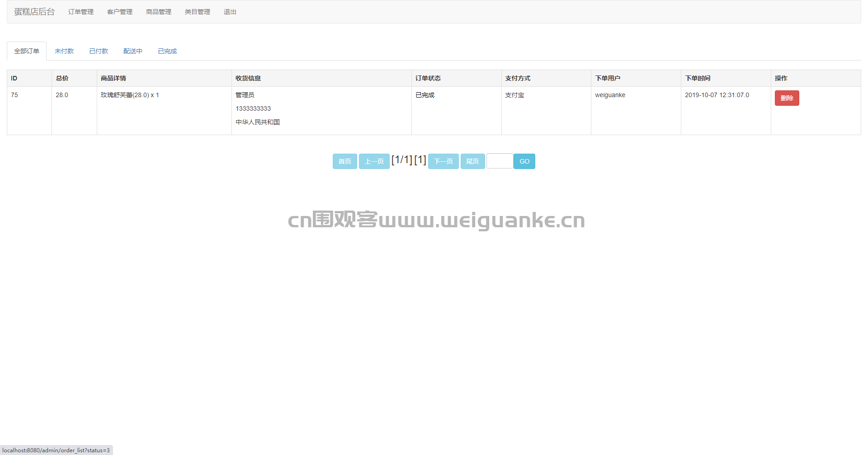Show orders in the 未付款 tab

64,51
